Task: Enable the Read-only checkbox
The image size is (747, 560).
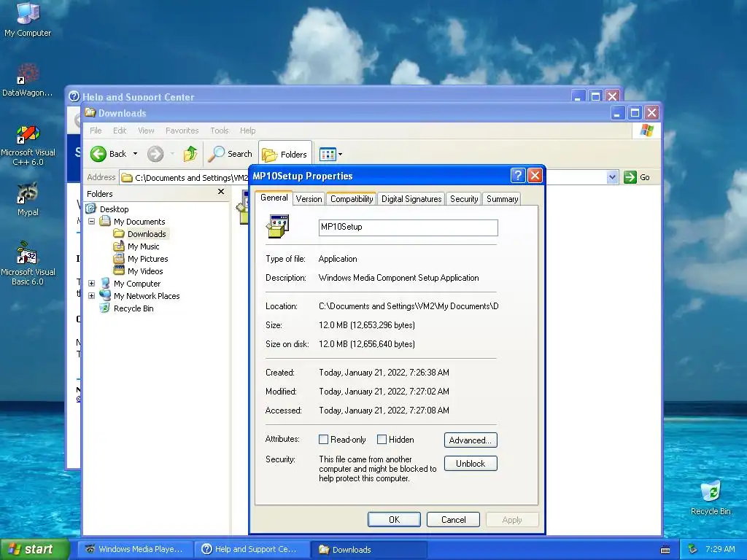Action: [323, 440]
